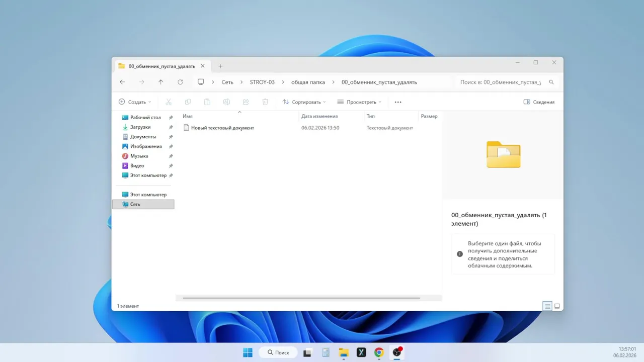This screenshot has width=644, height=362.
Task: Switch to details list view
Action: [547, 306]
